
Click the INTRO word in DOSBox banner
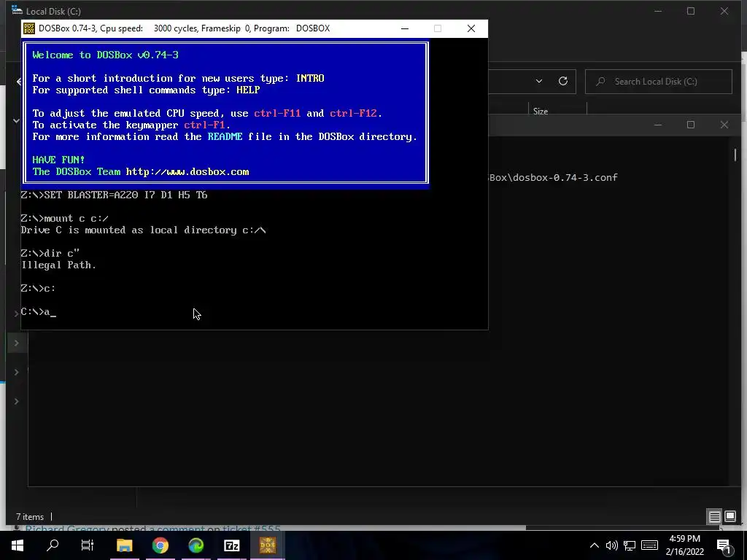click(310, 78)
